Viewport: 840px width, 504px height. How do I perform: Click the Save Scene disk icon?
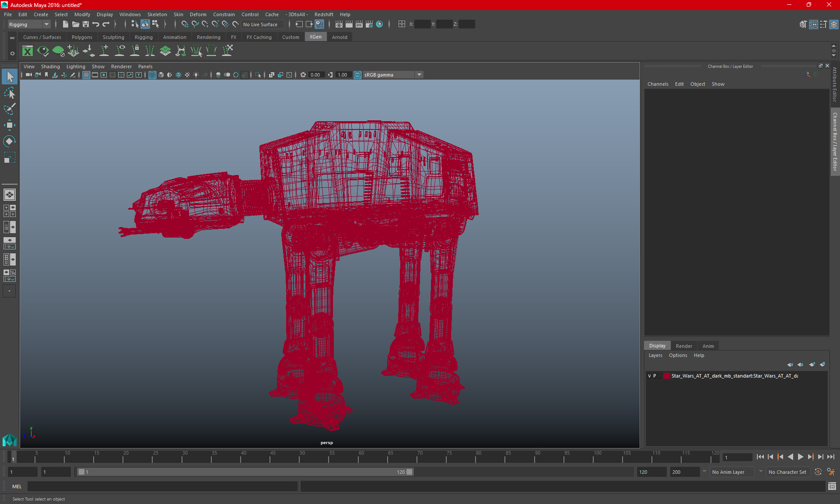click(x=86, y=24)
